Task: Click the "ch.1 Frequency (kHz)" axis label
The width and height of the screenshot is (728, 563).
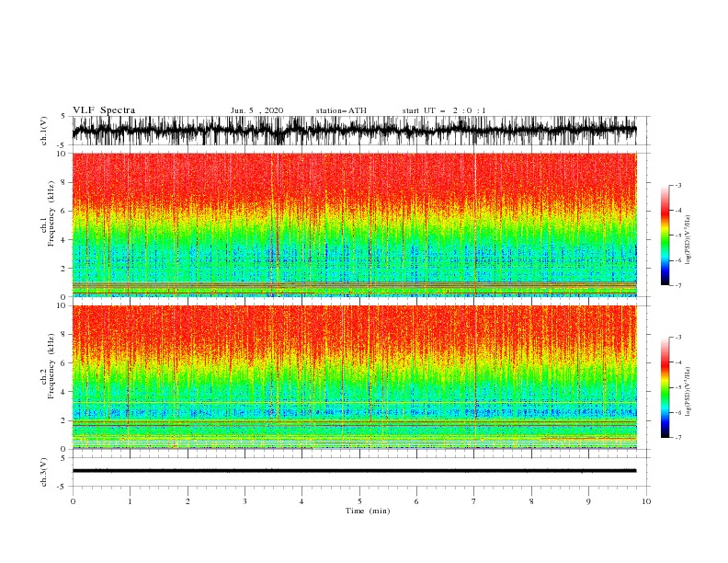Action: pyautogui.click(x=48, y=214)
